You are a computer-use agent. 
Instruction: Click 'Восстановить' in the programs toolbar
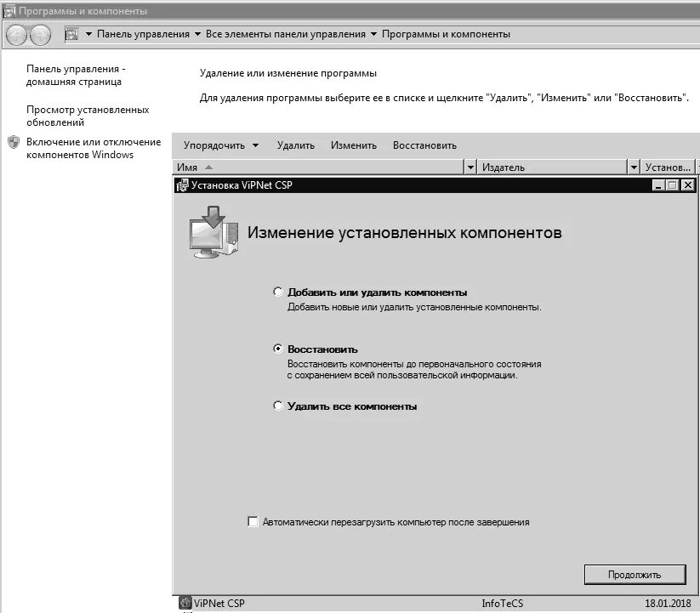pyautogui.click(x=424, y=145)
